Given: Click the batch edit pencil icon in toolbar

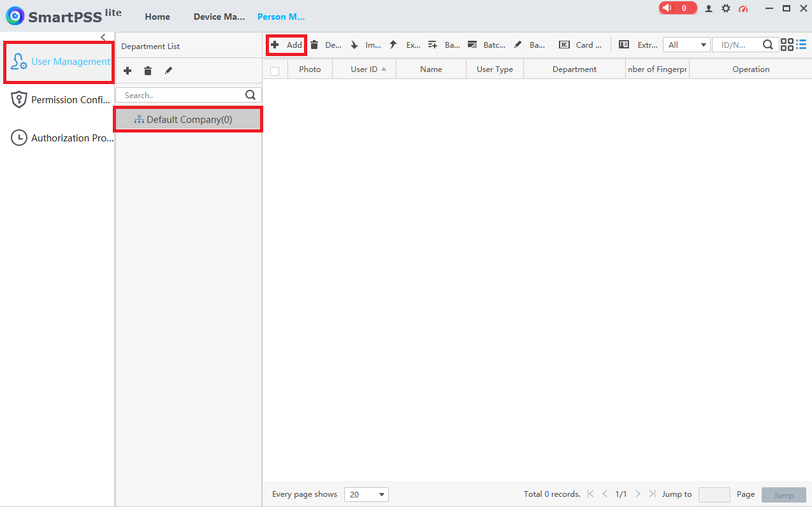Looking at the screenshot, I should pyautogui.click(x=518, y=45).
